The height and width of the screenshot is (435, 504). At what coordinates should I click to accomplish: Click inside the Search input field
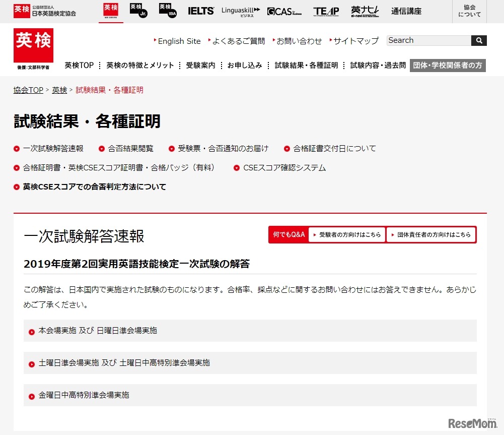[428, 40]
